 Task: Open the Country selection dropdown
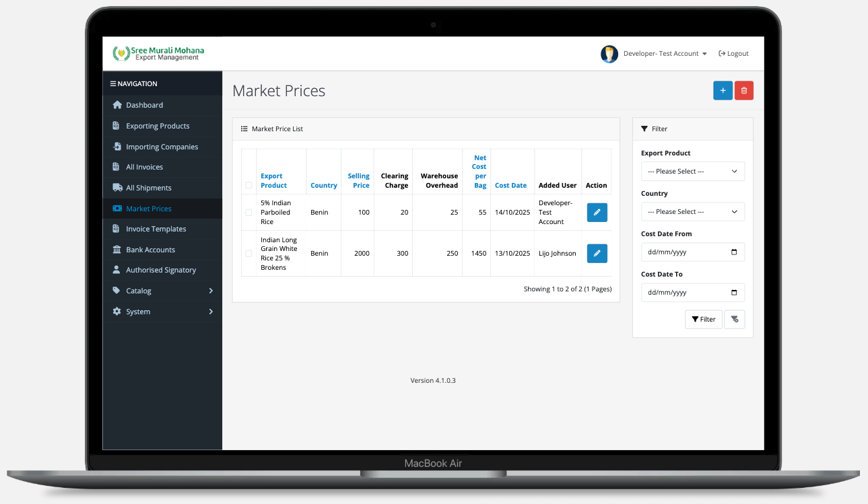pos(692,211)
